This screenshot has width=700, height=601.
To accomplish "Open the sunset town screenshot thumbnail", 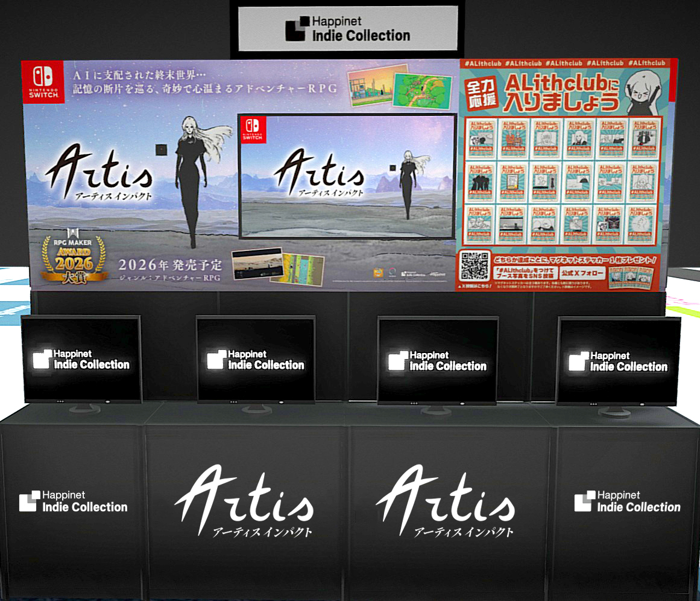I will coord(370,85).
